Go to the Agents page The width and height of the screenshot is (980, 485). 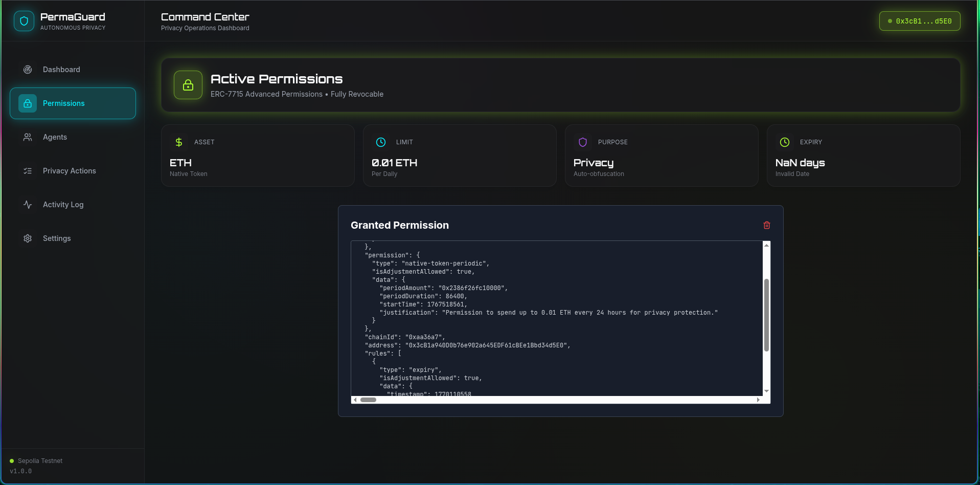tap(55, 137)
